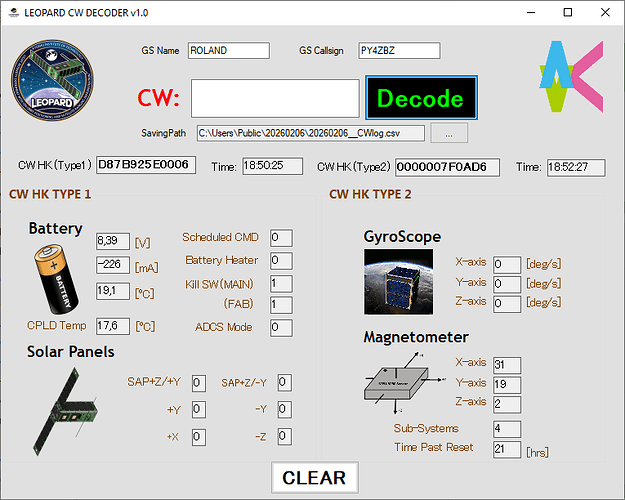The image size is (625, 500).
Task: Open the saving path browse button
Action: 449,133
